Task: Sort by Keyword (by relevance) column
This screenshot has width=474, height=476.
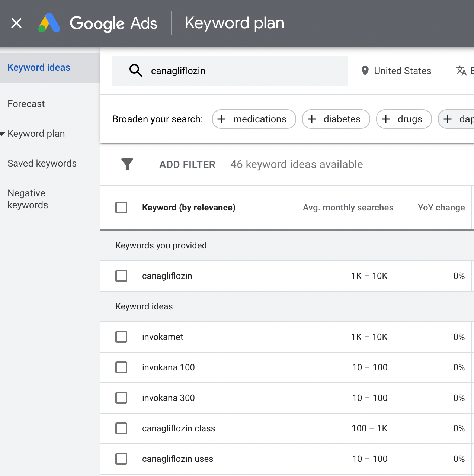Action: pyautogui.click(x=189, y=208)
